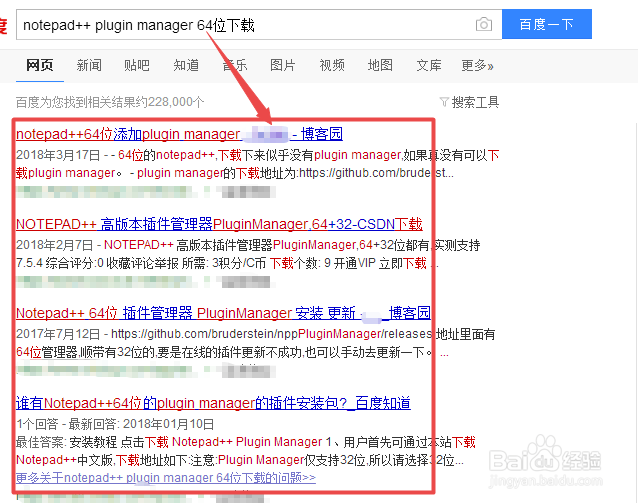Open 搜索工具 filter options
Image resolution: width=638 pixels, height=503 pixels.
(475, 102)
